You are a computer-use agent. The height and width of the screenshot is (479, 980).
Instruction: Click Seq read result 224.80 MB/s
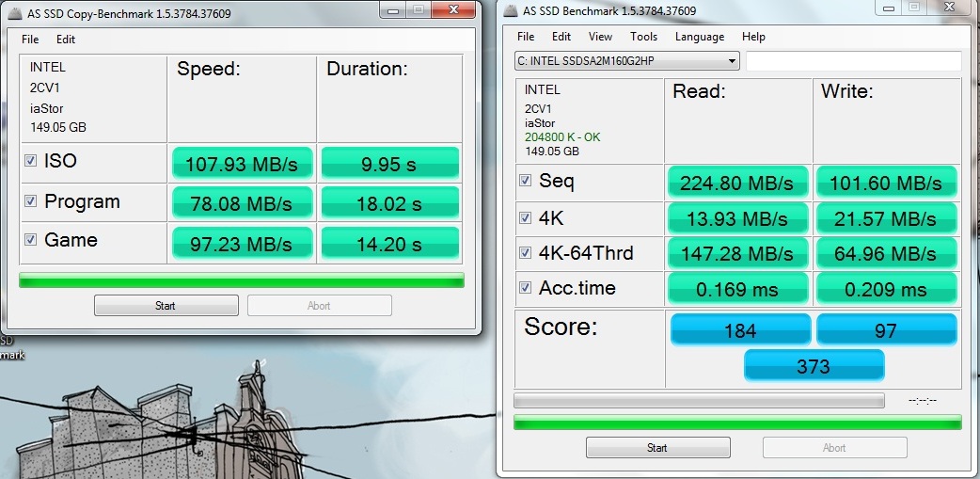coord(738,182)
